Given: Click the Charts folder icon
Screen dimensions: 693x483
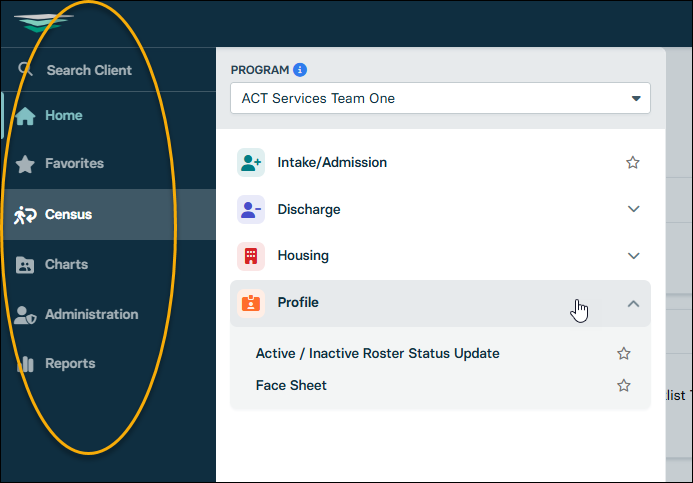Looking at the screenshot, I should [x=26, y=265].
